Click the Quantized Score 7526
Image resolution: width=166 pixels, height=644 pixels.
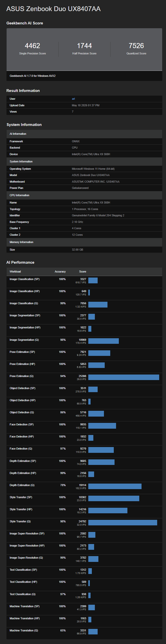coord(136,46)
